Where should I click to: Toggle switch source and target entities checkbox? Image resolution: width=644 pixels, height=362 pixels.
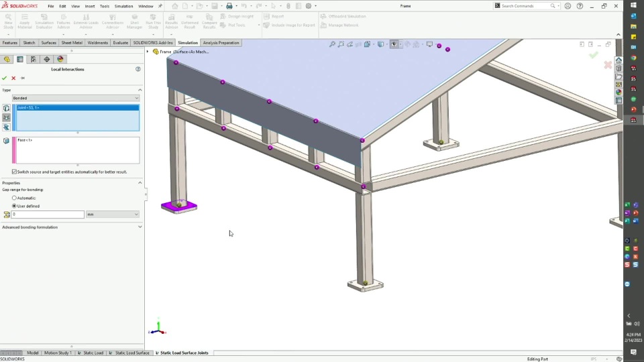point(14,172)
